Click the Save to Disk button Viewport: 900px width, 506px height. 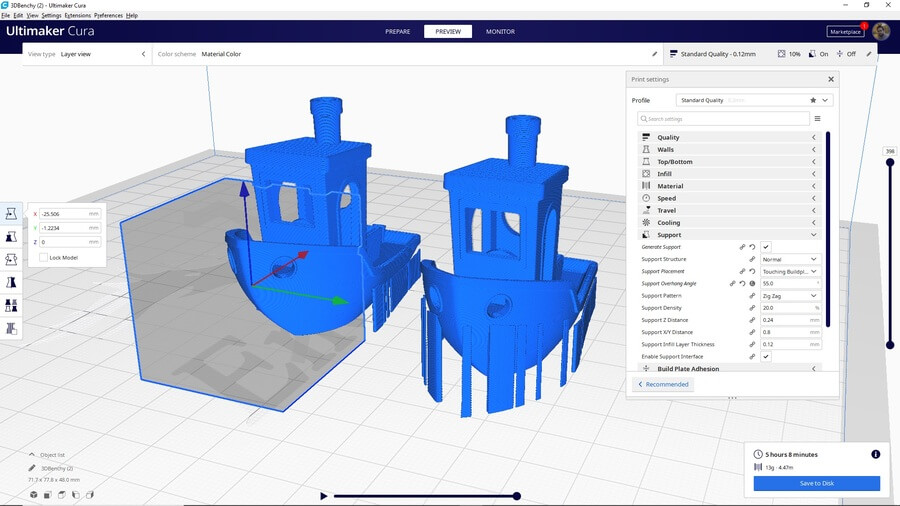pyautogui.click(x=816, y=483)
